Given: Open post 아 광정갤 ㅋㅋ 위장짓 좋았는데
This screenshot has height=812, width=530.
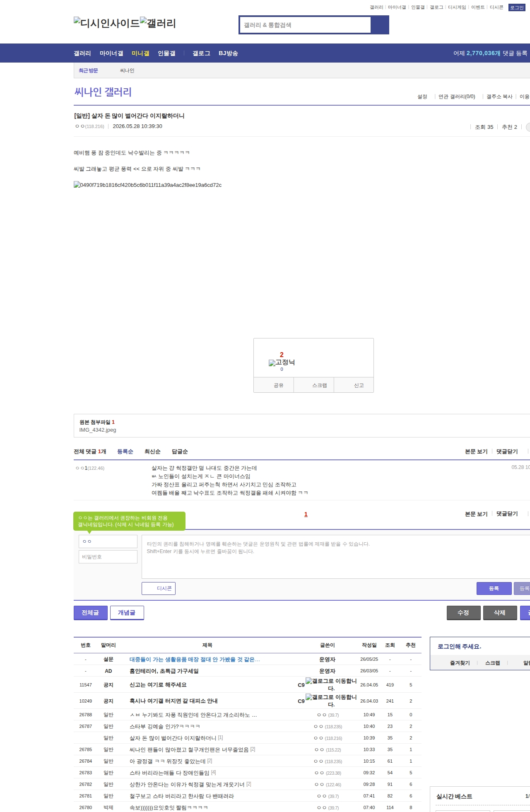Looking at the screenshot, I should 168,761.
